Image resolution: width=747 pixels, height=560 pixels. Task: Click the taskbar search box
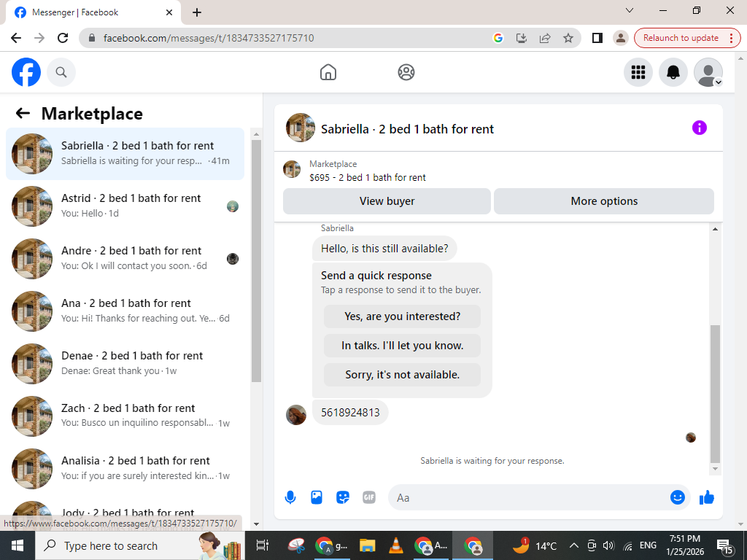tap(139, 545)
